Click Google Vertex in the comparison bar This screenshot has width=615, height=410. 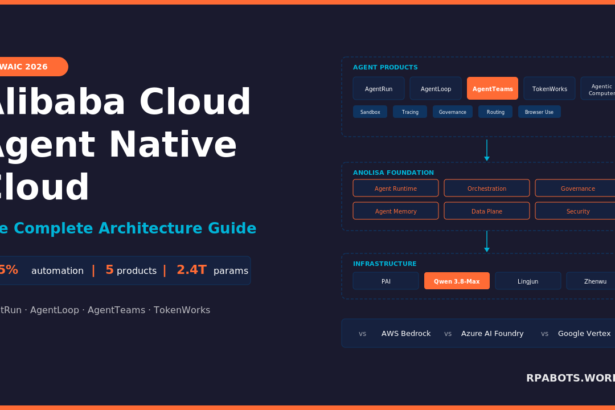tap(584, 333)
